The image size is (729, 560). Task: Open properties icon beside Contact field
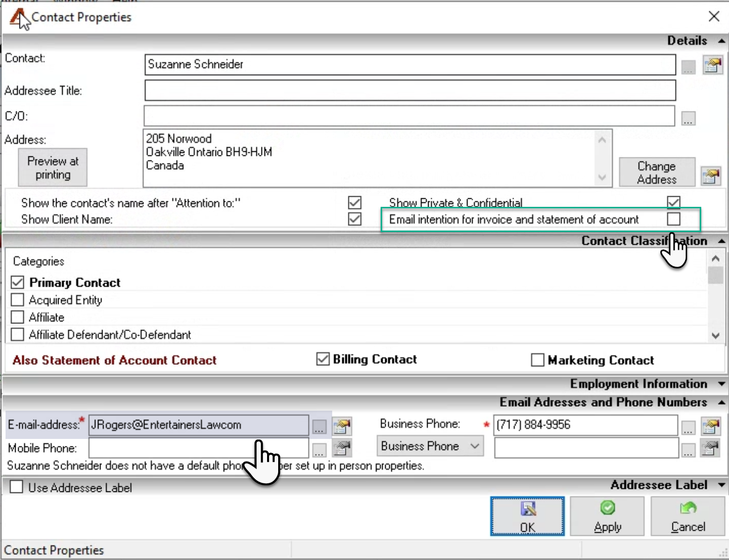712,65
